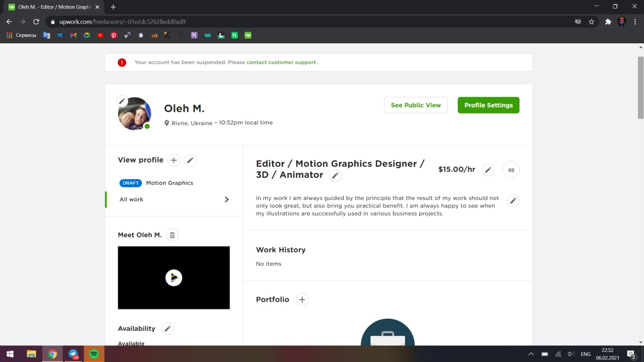Open a new browser tab

click(113, 7)
